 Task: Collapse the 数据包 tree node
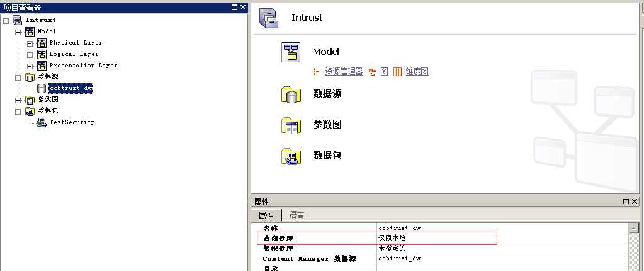18,112
